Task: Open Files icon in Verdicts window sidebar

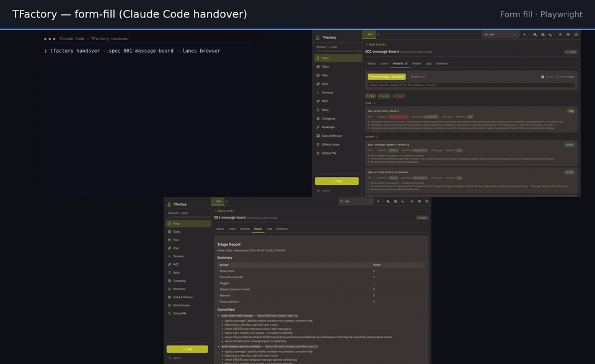Action: (318, 75)
